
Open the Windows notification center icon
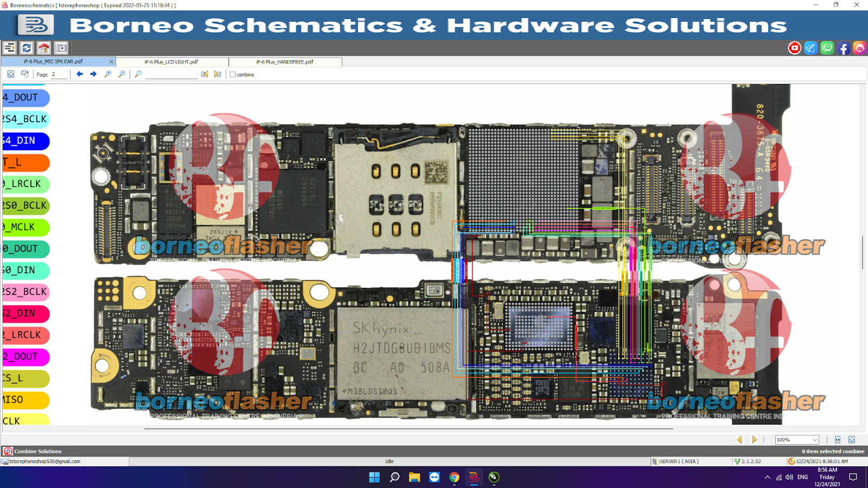tap(853, 477)
